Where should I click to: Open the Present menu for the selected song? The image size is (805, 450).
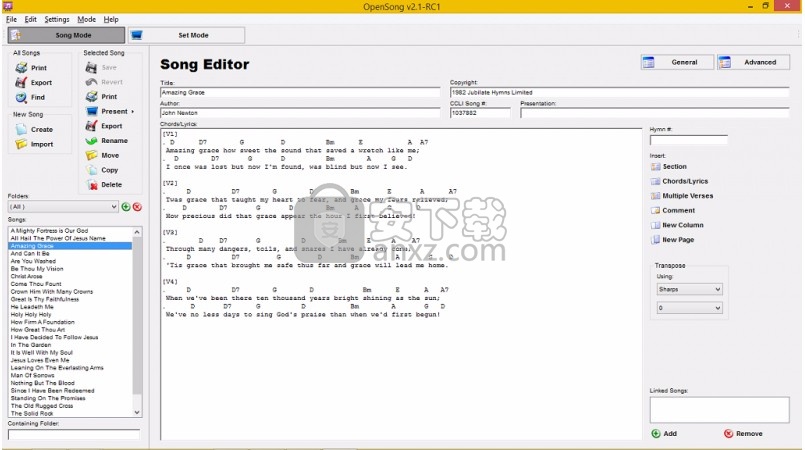(x=110, y=111)
